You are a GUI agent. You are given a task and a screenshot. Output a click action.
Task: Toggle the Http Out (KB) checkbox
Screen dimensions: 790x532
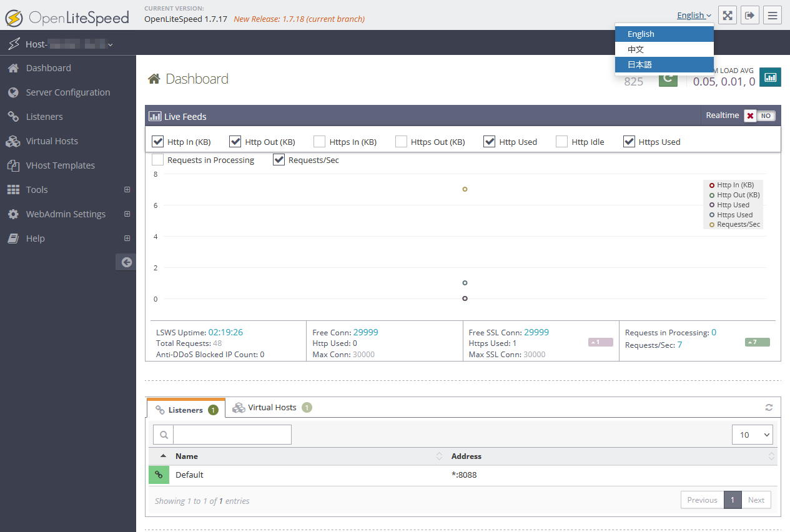pyautogui.click(x=235, y=142)
